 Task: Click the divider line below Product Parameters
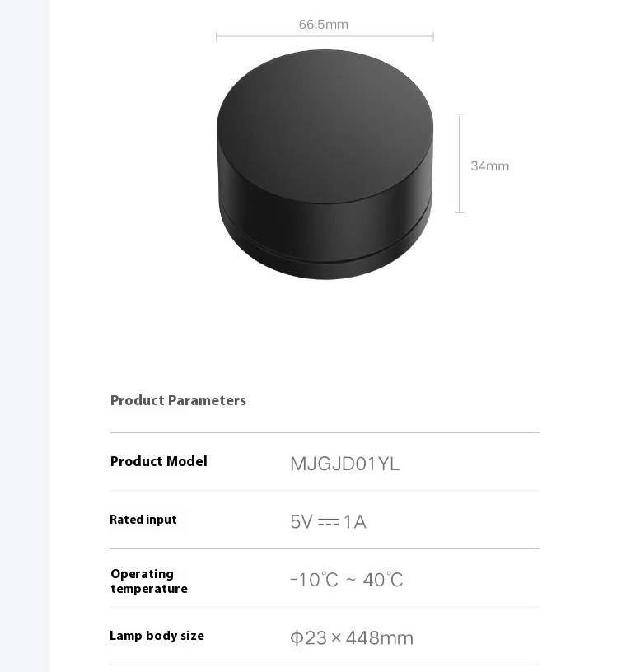(x=325, y=433)
